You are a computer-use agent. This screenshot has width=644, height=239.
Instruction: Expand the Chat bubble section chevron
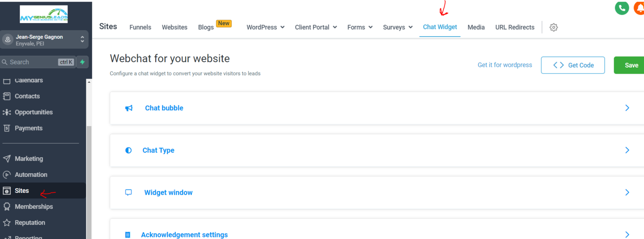pyautogui.click(x=627, y=108)
